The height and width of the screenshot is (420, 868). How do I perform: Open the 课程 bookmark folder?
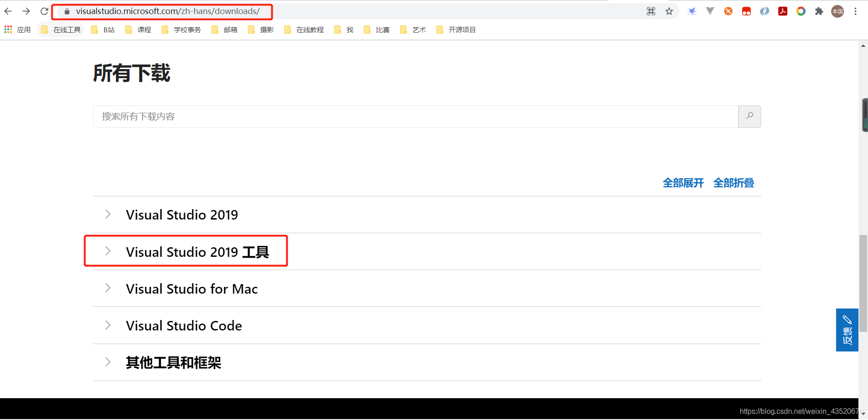tap(138, 30)
